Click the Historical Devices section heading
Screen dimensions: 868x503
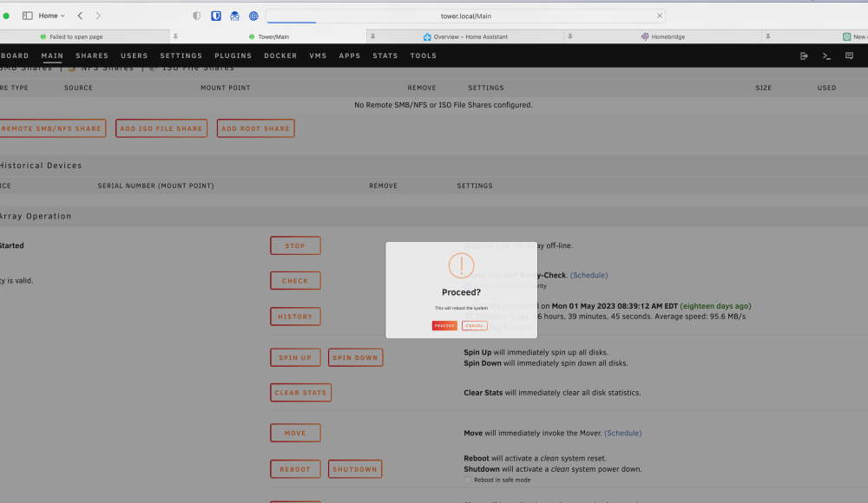coord(41,166)
